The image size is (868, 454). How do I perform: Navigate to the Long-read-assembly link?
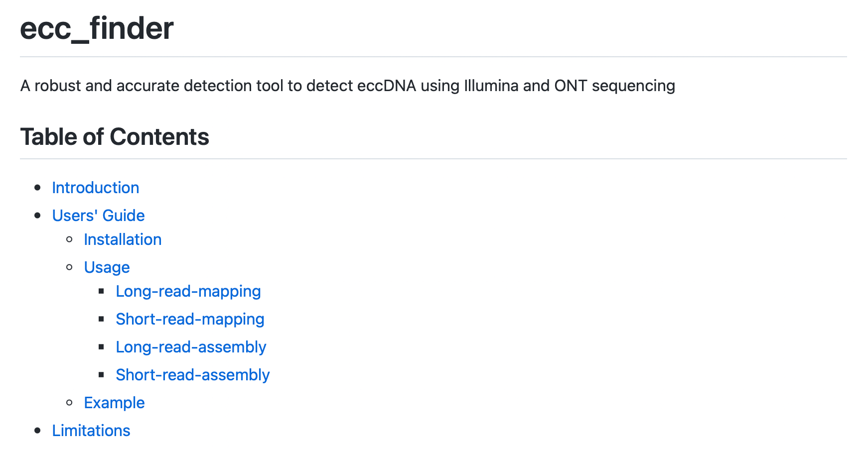tap(191, 347)
